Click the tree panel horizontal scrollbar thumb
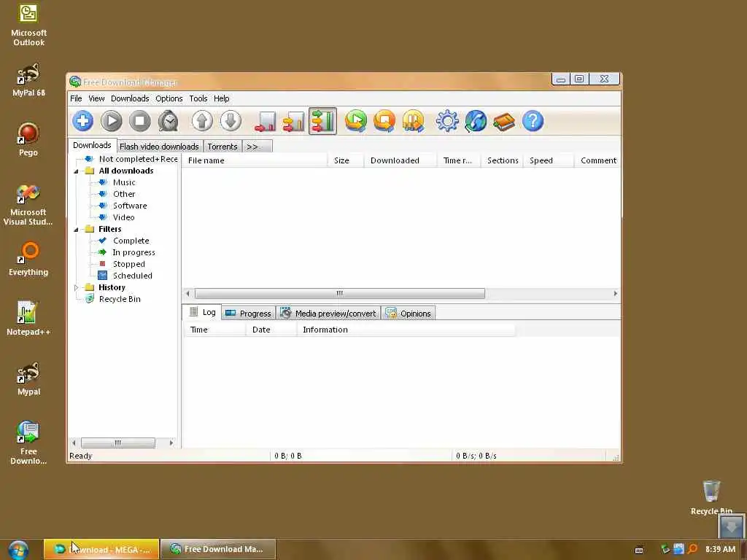Viewport: 747px width, 560px height. point(117,443)
